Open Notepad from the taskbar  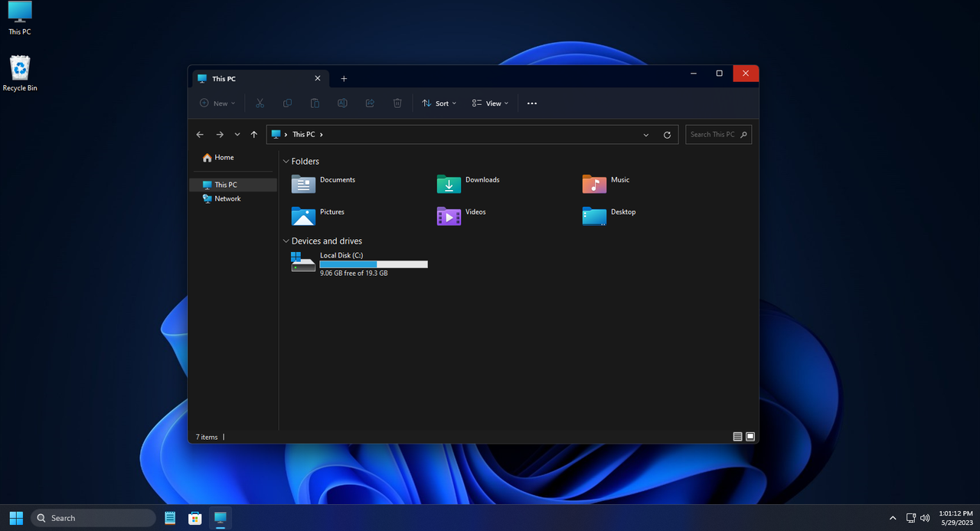pos(170,518)
